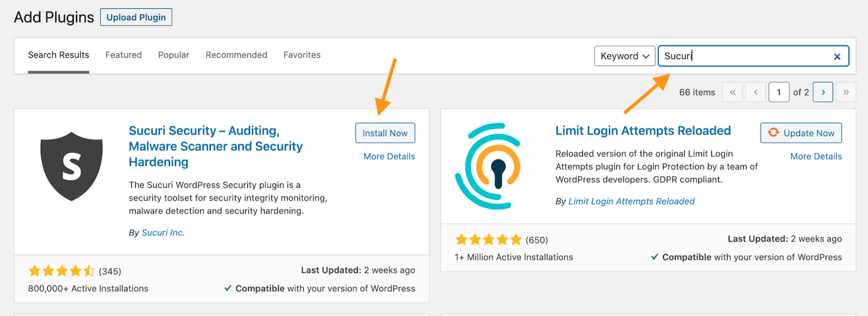Open the Keyword search type dropdown

click(624, 56)
